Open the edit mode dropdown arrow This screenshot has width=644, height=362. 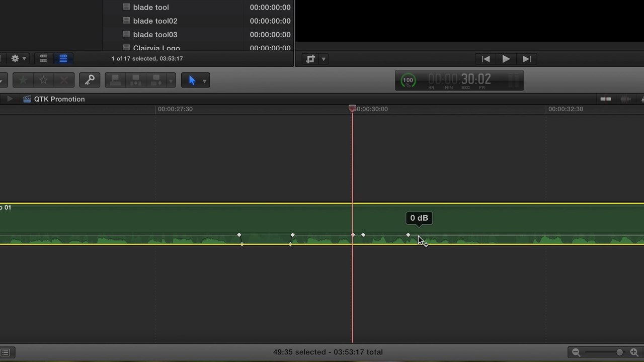(171, 80)
